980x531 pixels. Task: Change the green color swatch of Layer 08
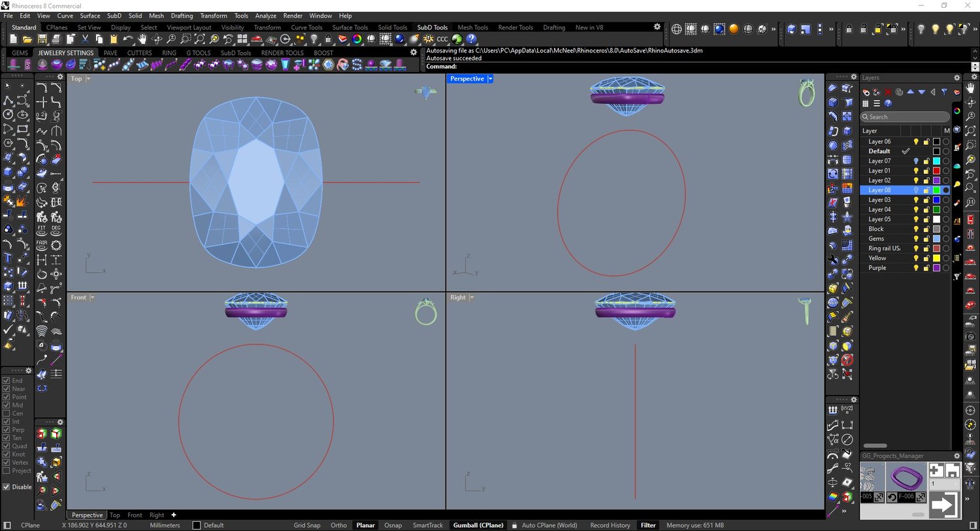(x=936, y=190)
